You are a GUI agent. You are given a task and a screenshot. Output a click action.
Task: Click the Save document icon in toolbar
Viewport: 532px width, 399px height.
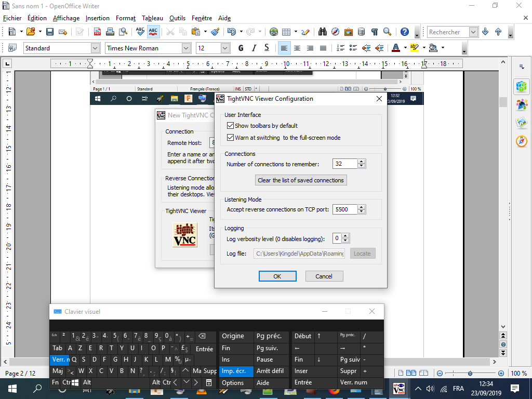pyautogui.click(x=50, y=32)
